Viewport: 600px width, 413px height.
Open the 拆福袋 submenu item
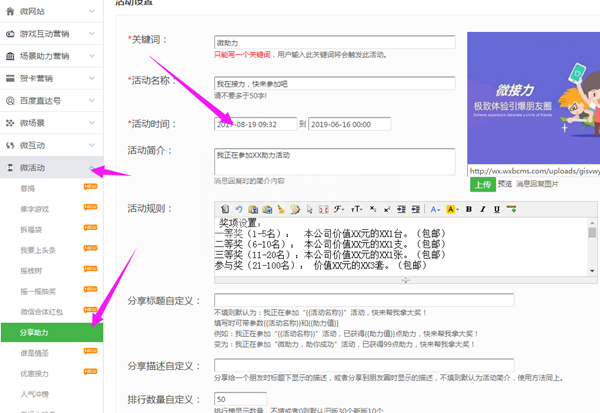[x=31, y=230]
